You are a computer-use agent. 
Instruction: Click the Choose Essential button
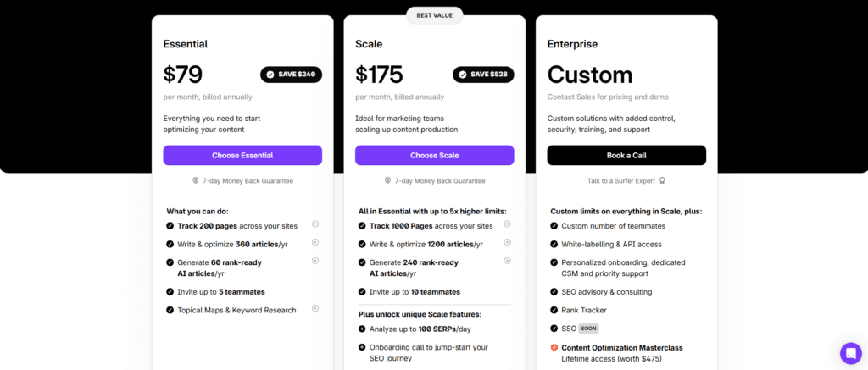tap(242, 156)
